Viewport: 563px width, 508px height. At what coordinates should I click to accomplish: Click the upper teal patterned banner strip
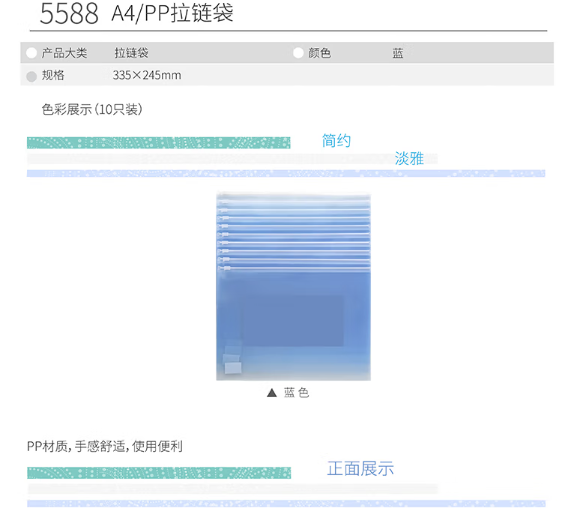point(158,143)
